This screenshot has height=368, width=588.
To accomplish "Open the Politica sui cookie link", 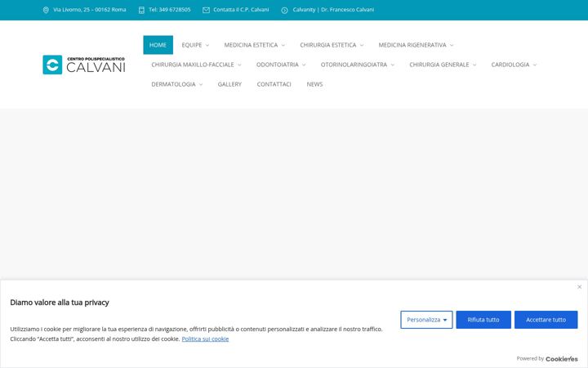I will [x=205, y=339].
